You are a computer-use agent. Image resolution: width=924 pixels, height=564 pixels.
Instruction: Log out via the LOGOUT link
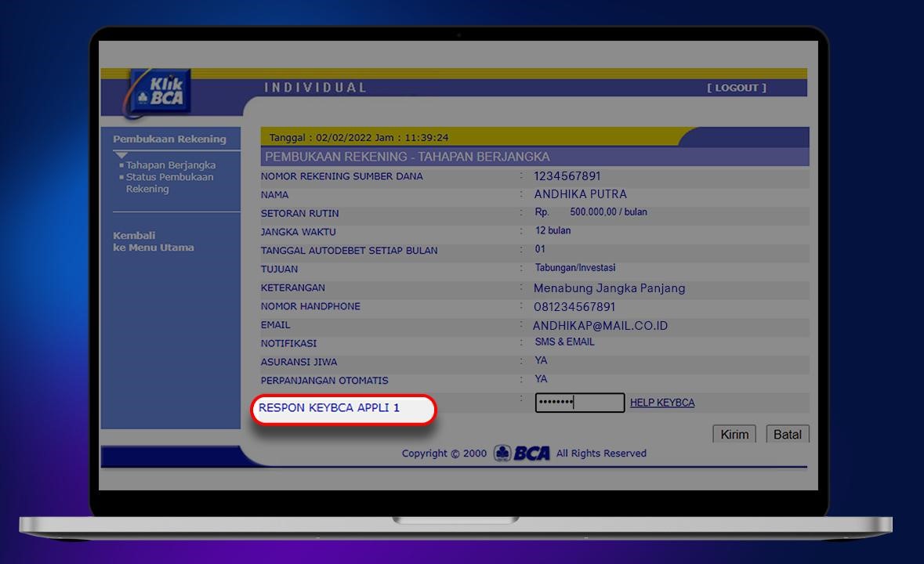[x=737, y=88]
